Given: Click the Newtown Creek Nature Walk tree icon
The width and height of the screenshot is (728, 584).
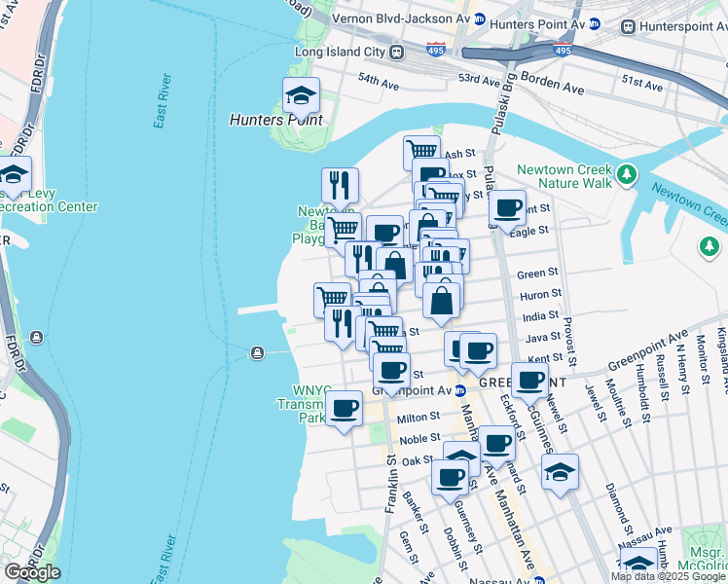Looking at the screenshot, I should tap(627, 174).
